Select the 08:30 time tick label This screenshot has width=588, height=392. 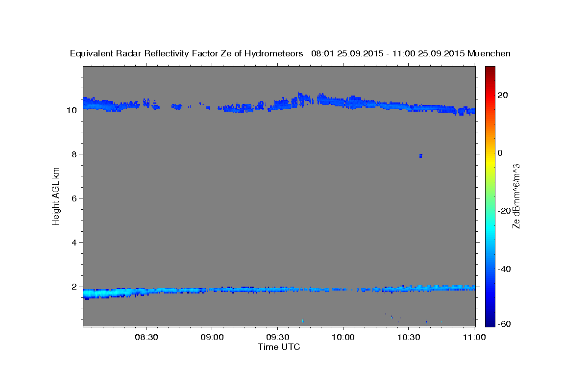tap(147, 338)
